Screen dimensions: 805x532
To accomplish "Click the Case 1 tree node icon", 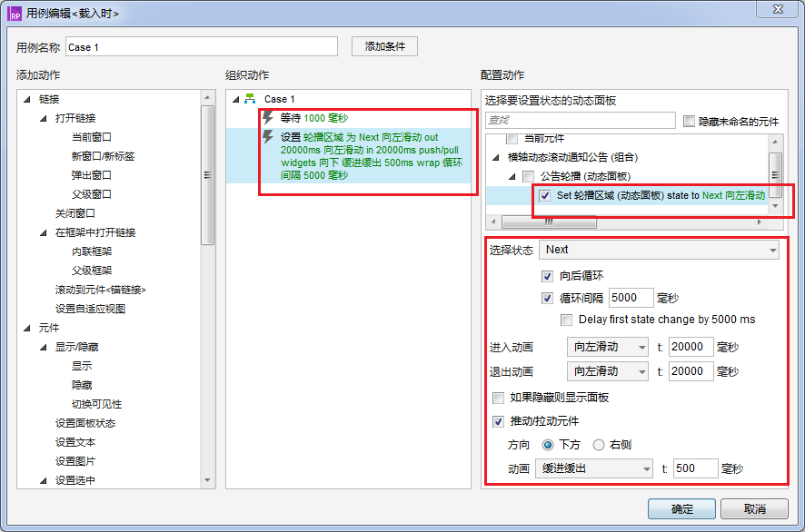I will [250, 98].
